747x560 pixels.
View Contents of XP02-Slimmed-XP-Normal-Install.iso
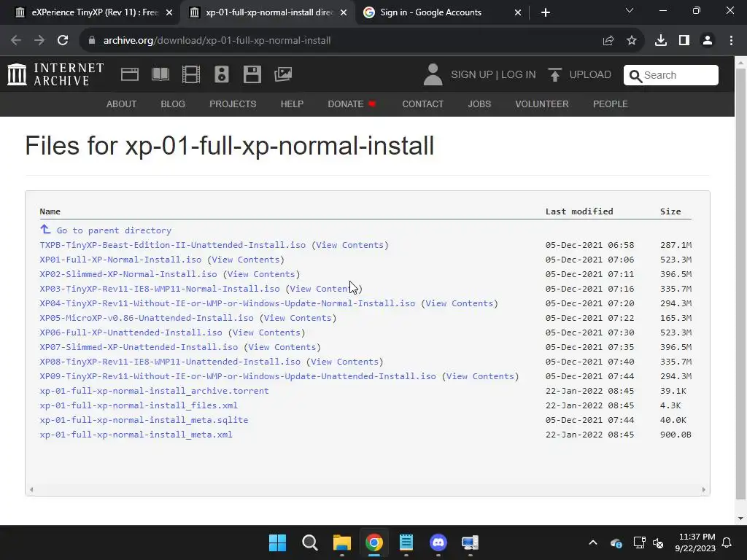261,274
